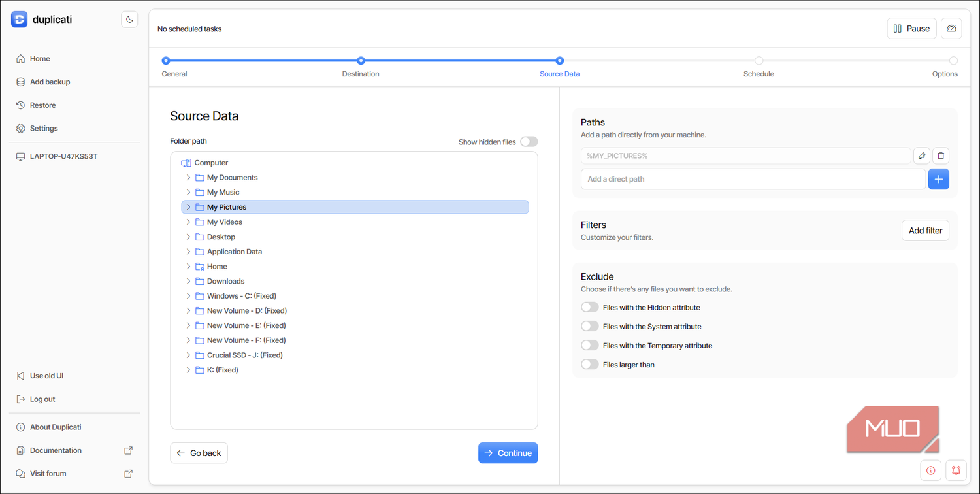Expand Windows - C: (Fixed) drive
This screenshot has width=980, height=494.
188,296
